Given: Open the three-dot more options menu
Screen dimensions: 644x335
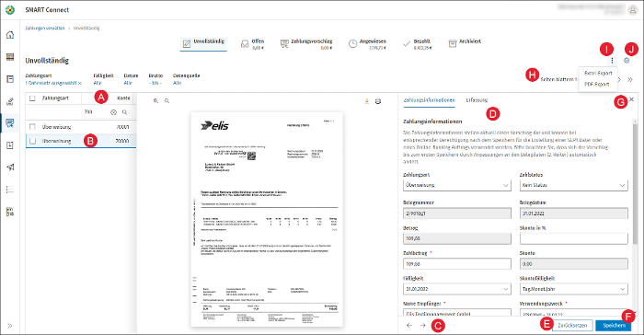Looking at the screenshot, I should (612, 61).
